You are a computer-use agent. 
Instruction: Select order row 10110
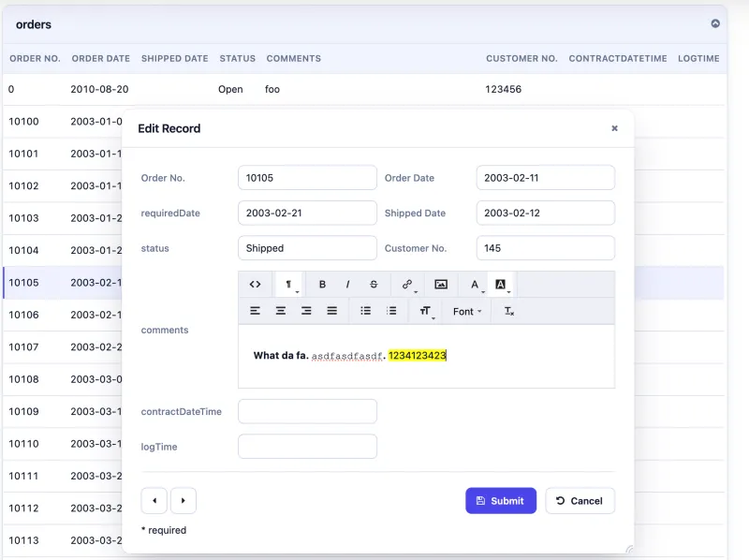(63, 444)
